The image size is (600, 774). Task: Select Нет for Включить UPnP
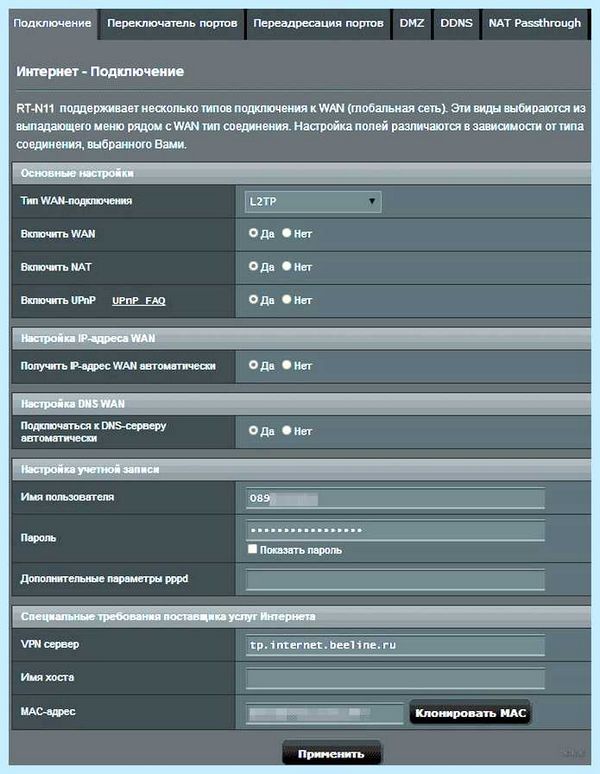(286, 299)
